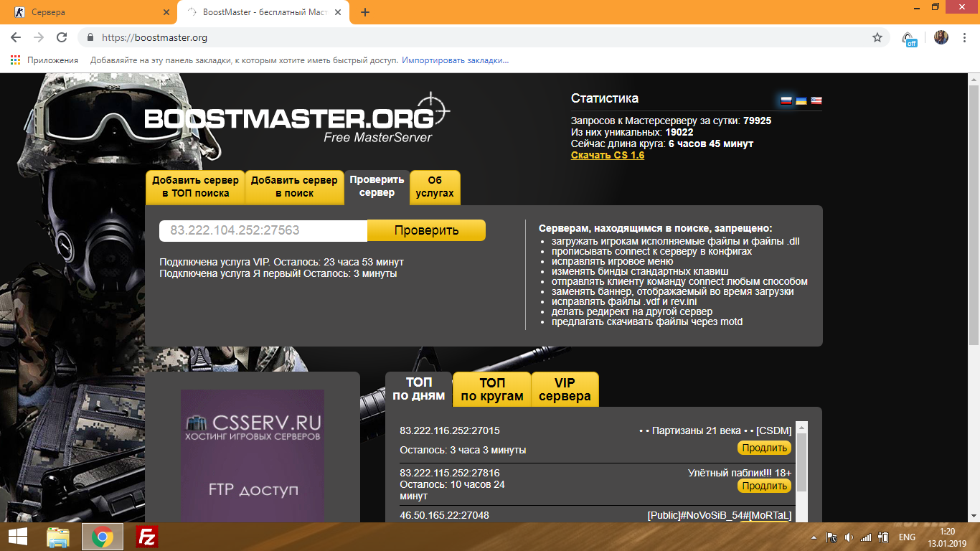Open the volume control in the tray
The image size is (980, 551).
(849, 537)
